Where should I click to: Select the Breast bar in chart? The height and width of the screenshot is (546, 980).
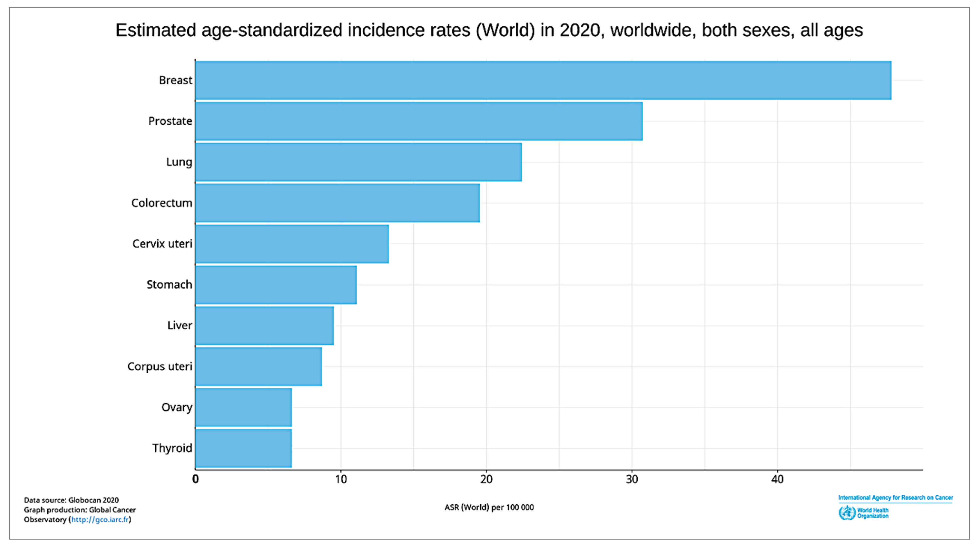(543, 81)
